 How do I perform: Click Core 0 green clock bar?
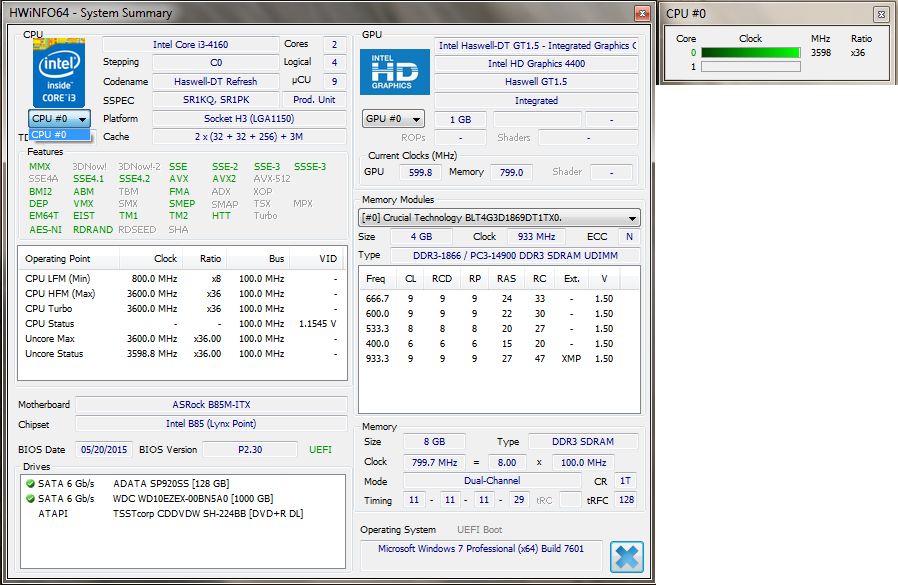[x=750, y=53]
